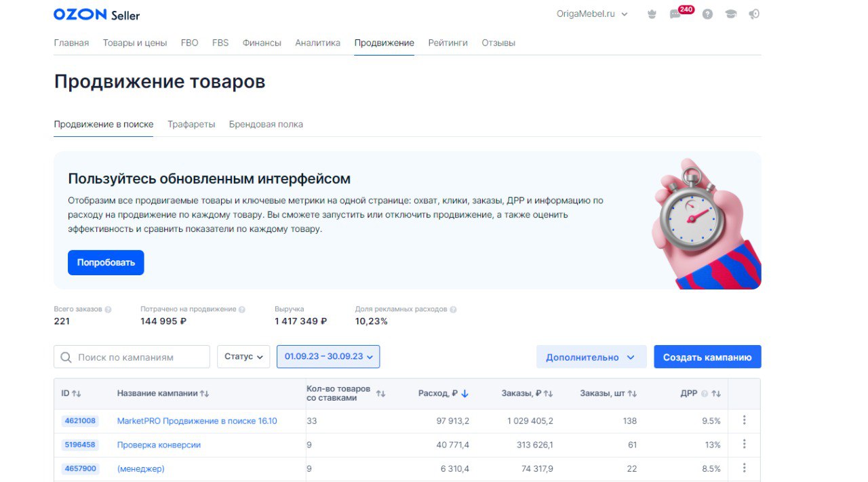Screen dimensions: 868x482
Task: Click expense cell 97 913,2
Action: coord(452,421)
